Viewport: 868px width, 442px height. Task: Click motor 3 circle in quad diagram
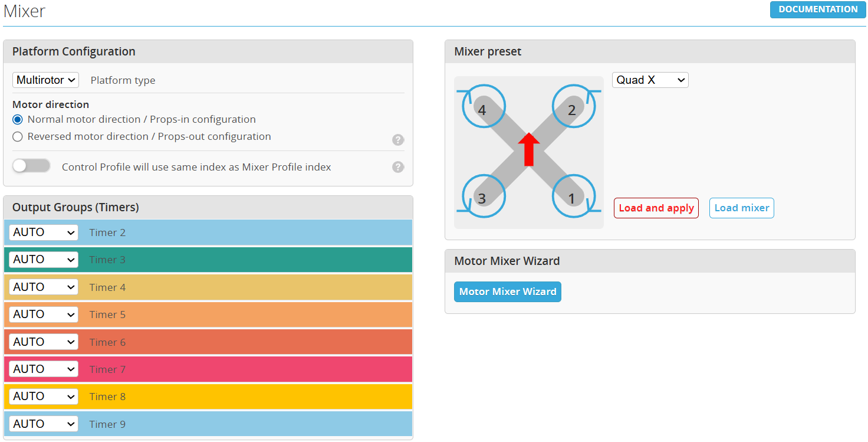[484, 195]
